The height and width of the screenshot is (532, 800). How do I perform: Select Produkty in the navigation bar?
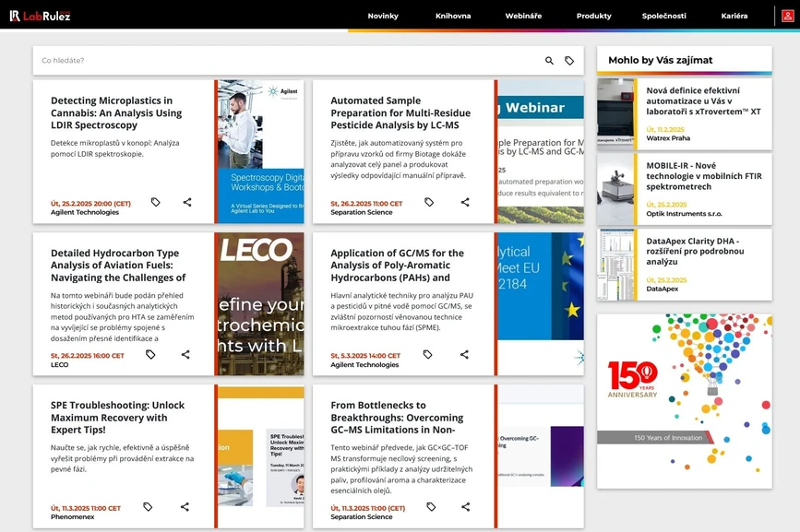coord(595,16)
